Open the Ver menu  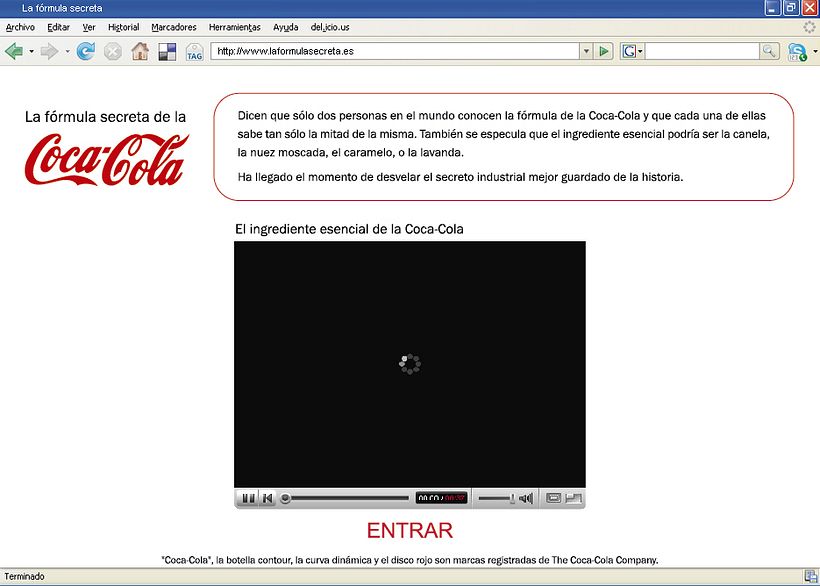pyautogui.click(x=89, y=27)
